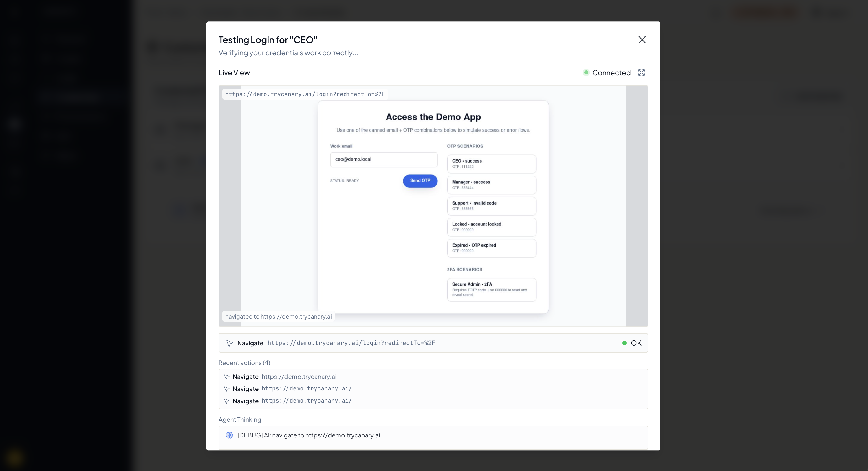Image resolution: width=868 pixels, height=471 pixels.
Task: Expand Live View to fullscreen
Action: [x=642, y=72]
